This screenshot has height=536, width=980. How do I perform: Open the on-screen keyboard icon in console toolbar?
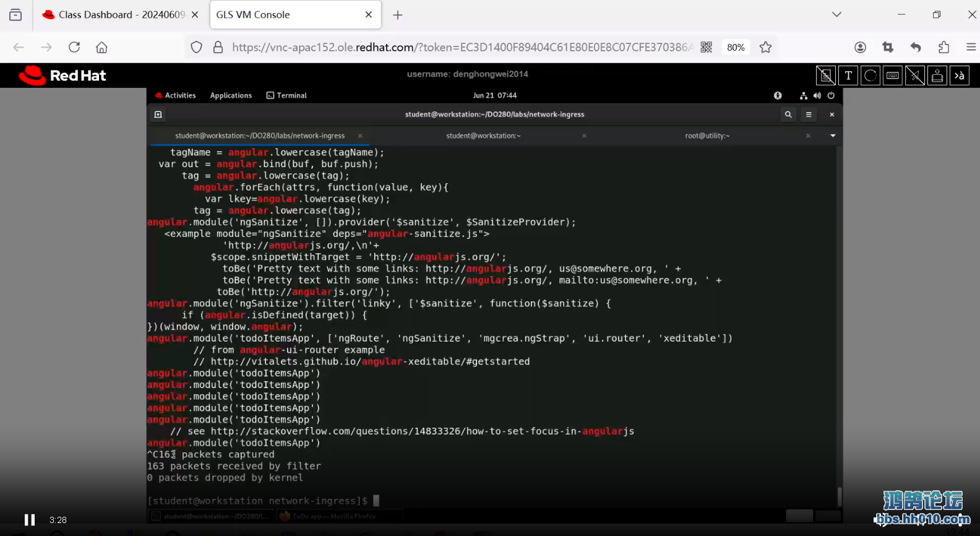893,76
